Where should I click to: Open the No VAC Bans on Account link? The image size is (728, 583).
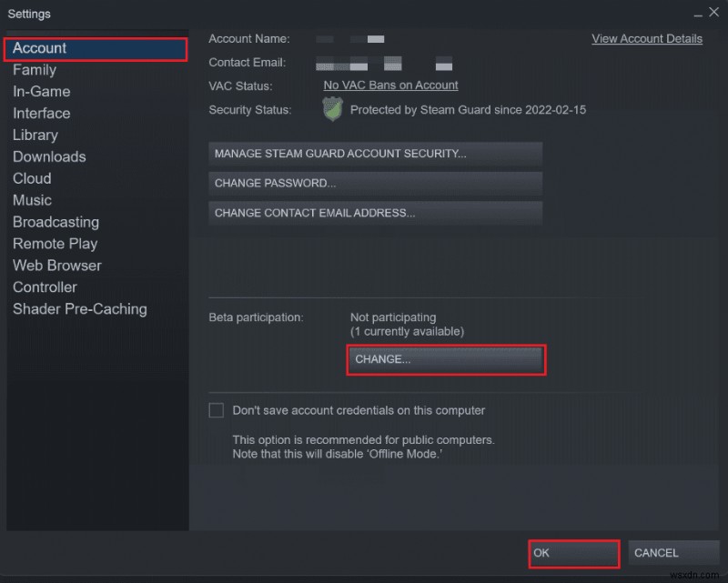point(390,85)
